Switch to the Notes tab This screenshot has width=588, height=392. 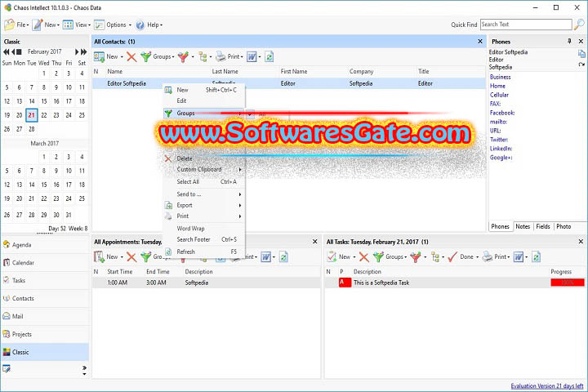523,226
